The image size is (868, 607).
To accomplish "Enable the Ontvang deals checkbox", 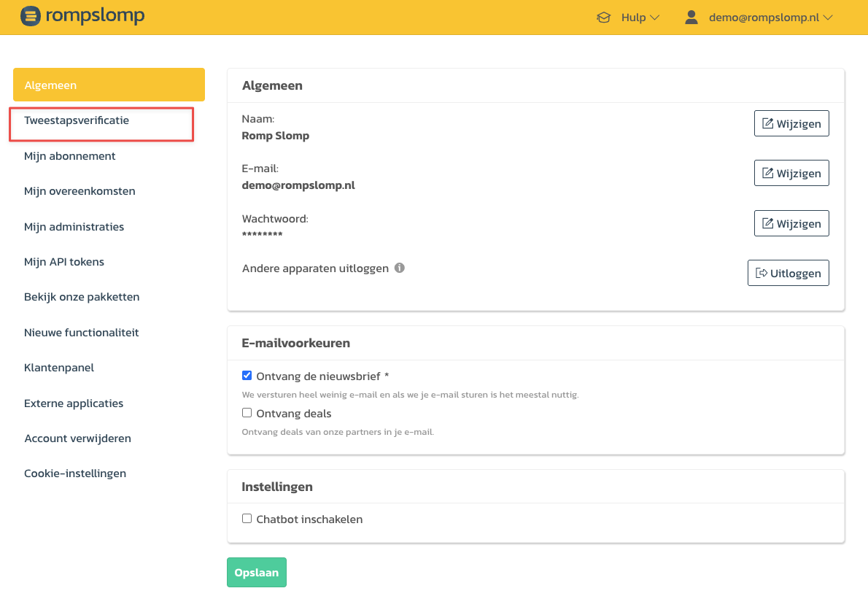I will point(247,413).
